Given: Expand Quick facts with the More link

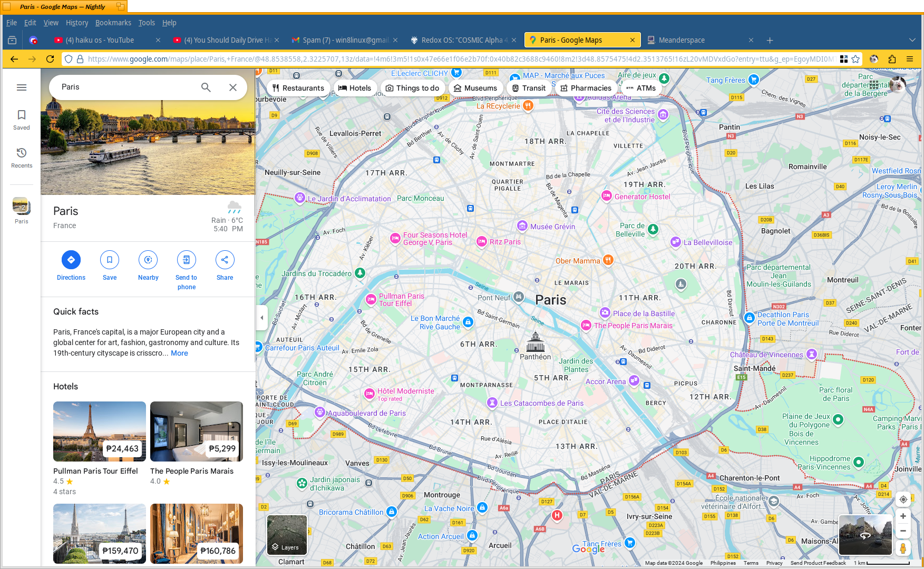Looking at the screenshot, I should coord(179,354).
